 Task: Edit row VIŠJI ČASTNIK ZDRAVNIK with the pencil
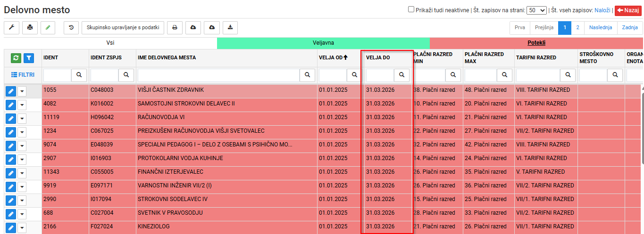(11, 92)
